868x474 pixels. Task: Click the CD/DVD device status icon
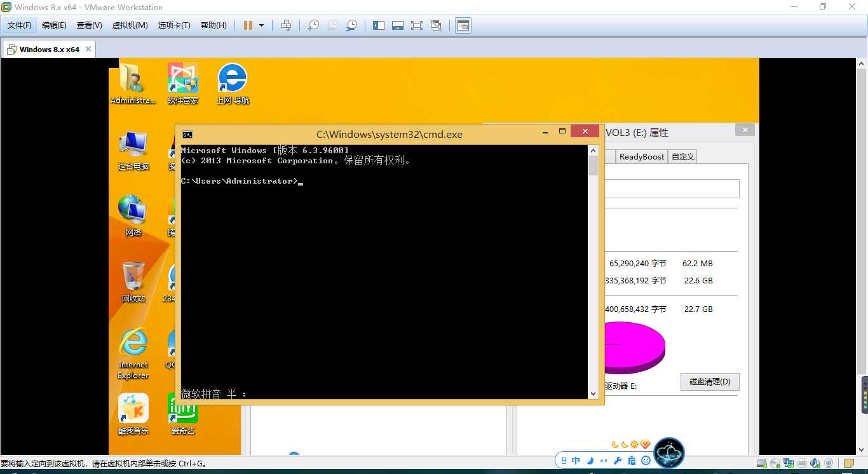click(775, 463)
